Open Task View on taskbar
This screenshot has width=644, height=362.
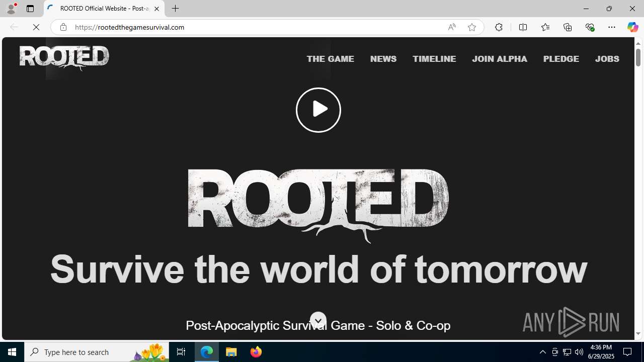[x=181, y=352]
